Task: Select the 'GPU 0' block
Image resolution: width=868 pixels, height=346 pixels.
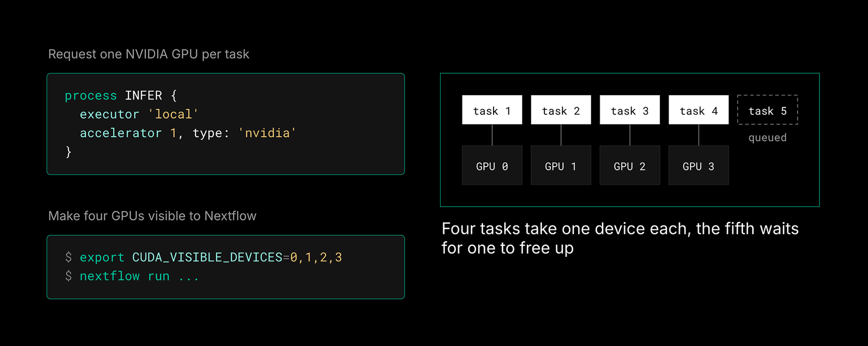Action: tap(492, 165)
